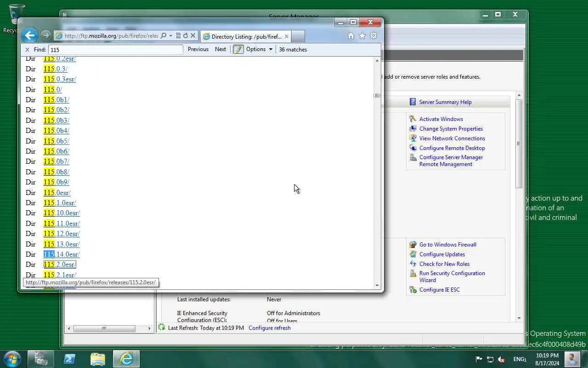Open the Windows Start button
This screenshot has height=368, width=588.
coord(11,358)
